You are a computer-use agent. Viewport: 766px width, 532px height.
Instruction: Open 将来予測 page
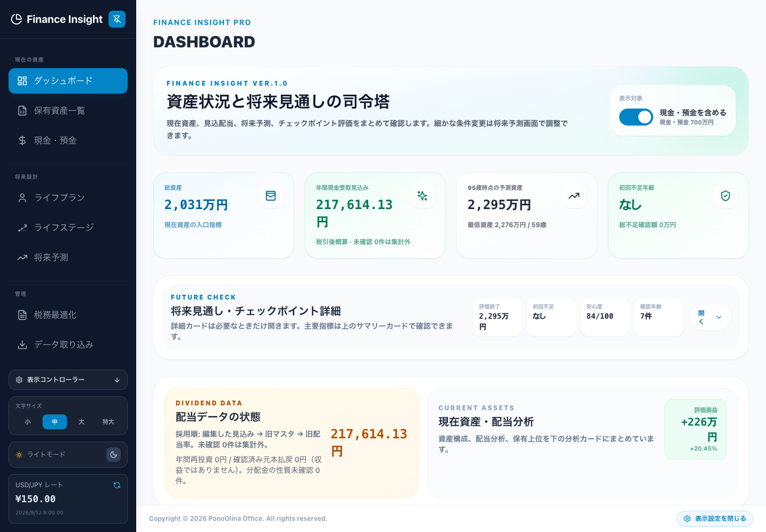(68, 257)
